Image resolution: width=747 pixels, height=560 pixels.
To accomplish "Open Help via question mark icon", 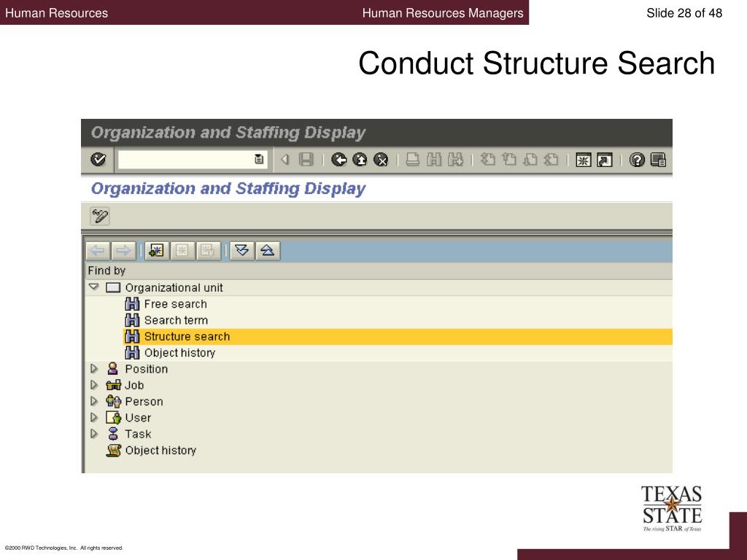I will click(637, 160).
